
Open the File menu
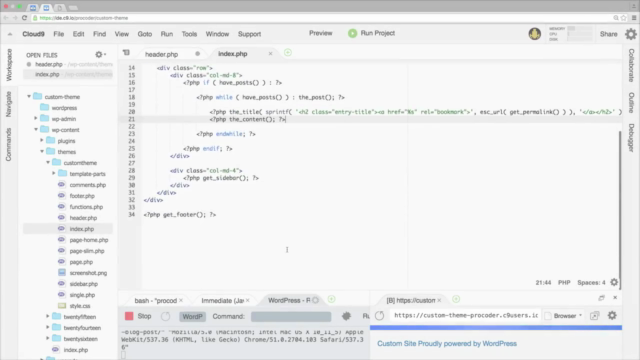tap(59, 34)
